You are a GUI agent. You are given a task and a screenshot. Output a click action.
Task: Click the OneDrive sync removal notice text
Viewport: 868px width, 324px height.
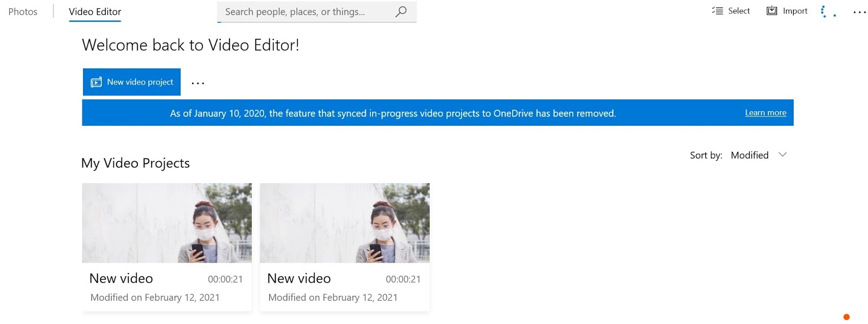click(x=393, y=113)
